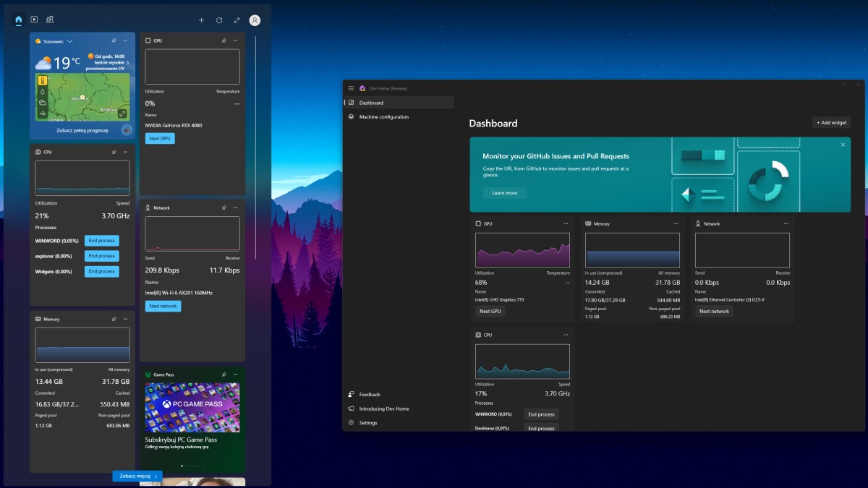Click Learn more in the GitHub banner
868x488 pixels.
504,192
